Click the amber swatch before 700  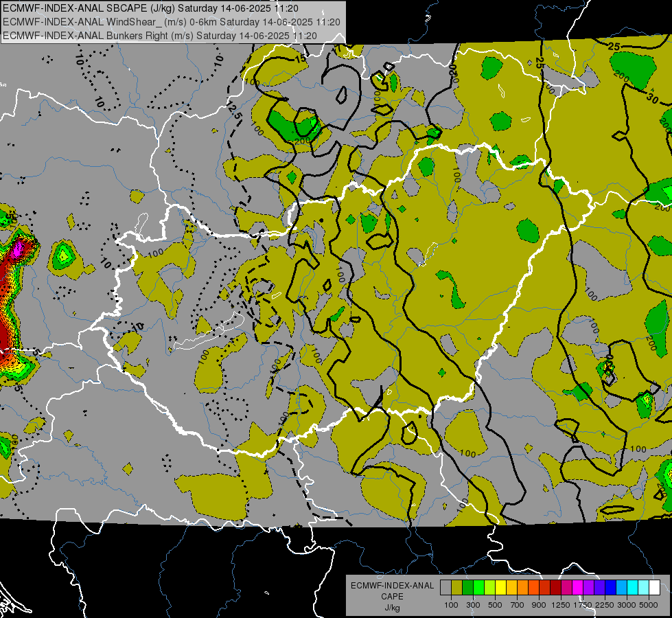(511, 588)
